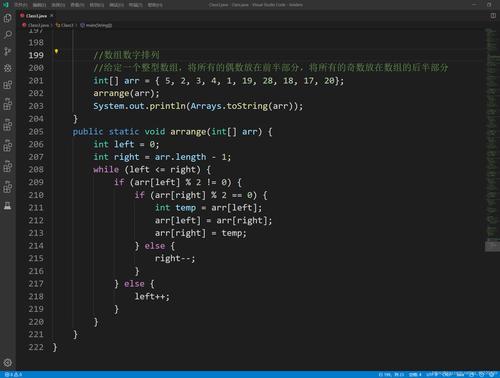Click the comment on line 200
Screen dimensions: 500x378
pyautogui.click(x=271, y=68)
